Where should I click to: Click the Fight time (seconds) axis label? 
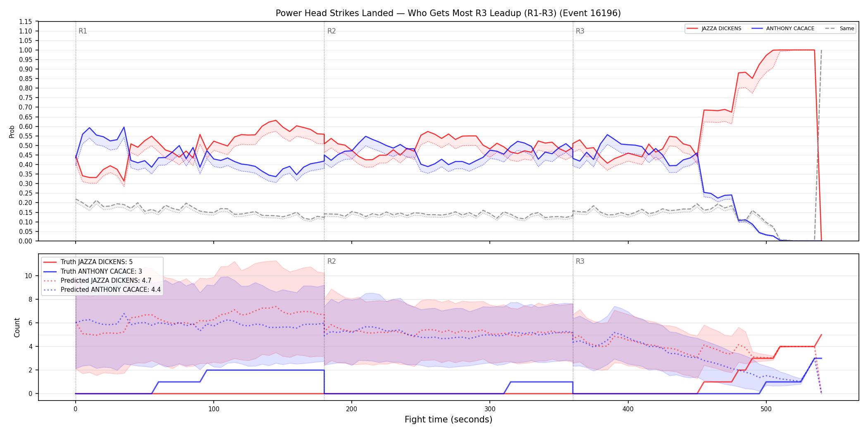tap(448, 420)
